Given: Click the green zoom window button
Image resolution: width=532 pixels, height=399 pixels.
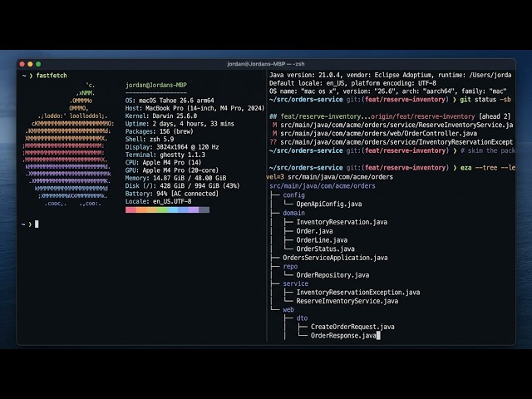Looking at the screenshot, I should tap(38, 64).
